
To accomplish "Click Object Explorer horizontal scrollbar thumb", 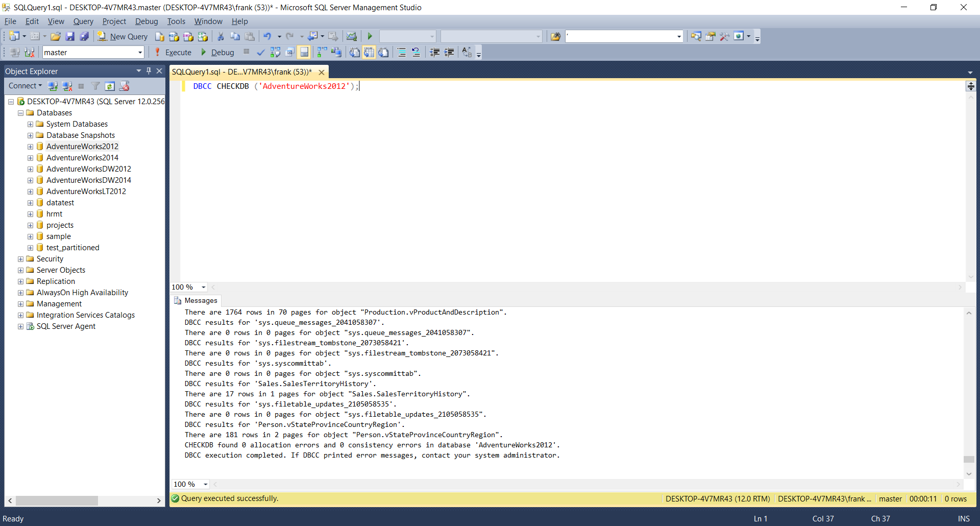I will 56,500.
